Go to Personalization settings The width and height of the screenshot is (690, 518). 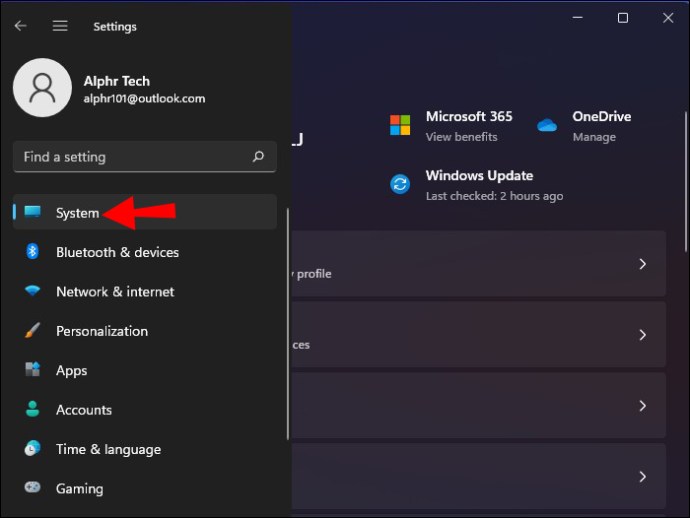pos(101,331)
